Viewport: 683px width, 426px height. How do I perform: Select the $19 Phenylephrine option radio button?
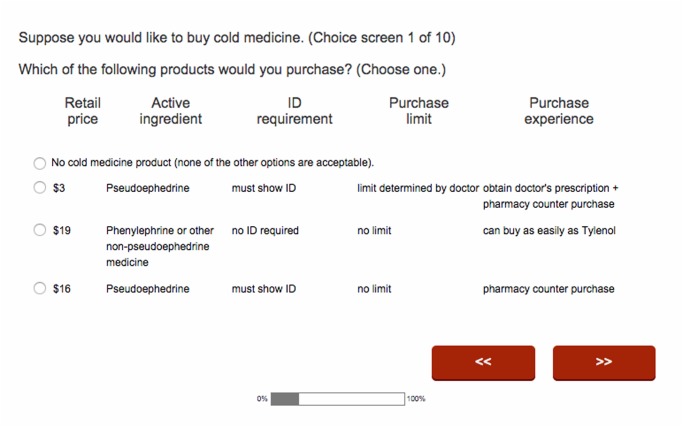[x=40, y=230]
